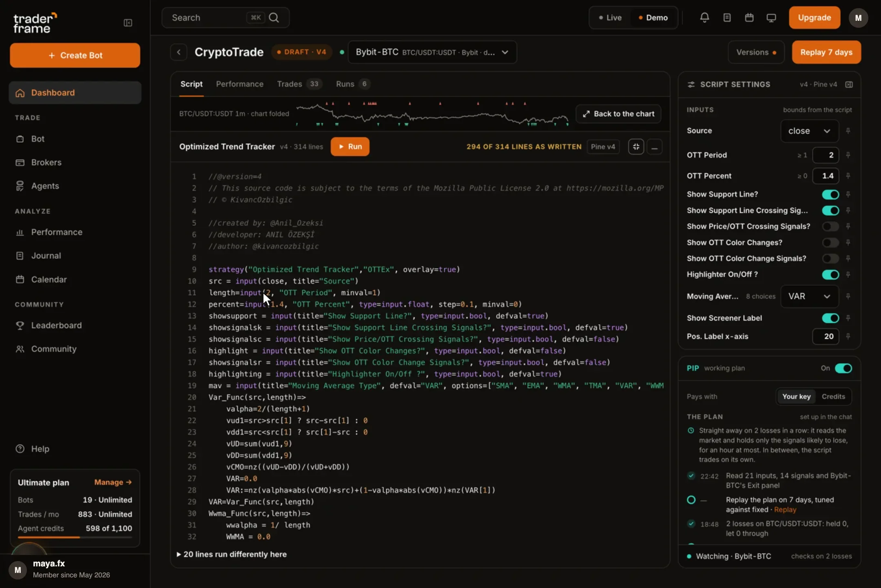Go back with the arrow beside CryptoTrade
The height and width of the screenshot is (588, 881).
coord(179,52)
